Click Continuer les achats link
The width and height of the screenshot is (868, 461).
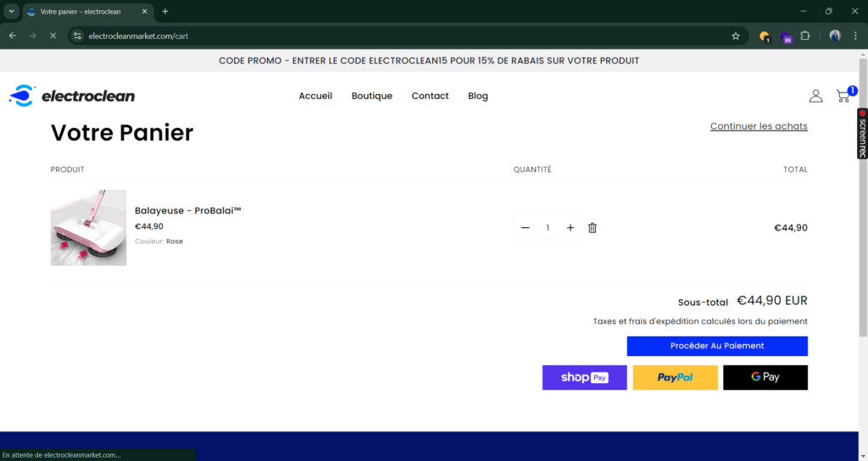pos(759,126)
